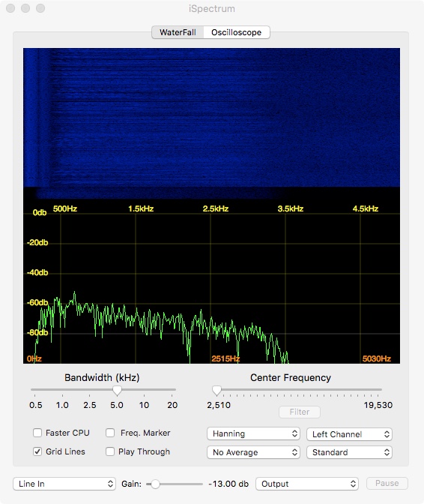Enable the Faster CPU checkbox
Image resolution: width=424 pixels, height=504 pixels.
click(x=37, y=433)
